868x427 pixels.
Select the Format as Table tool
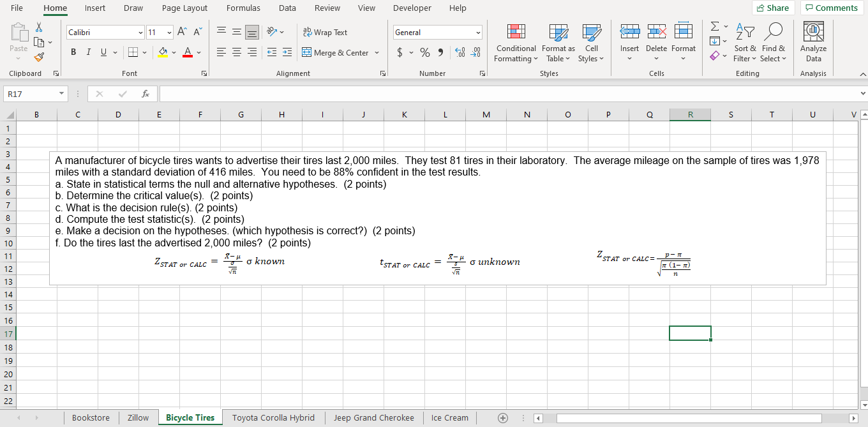point(558,43)
